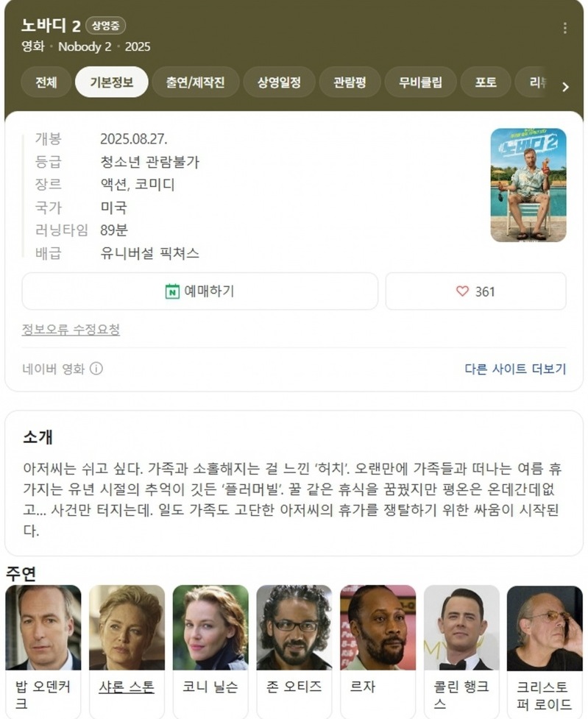588x719 pixels.
Task: Switch to the 전체 tab
Action: [x=46, y=82]
